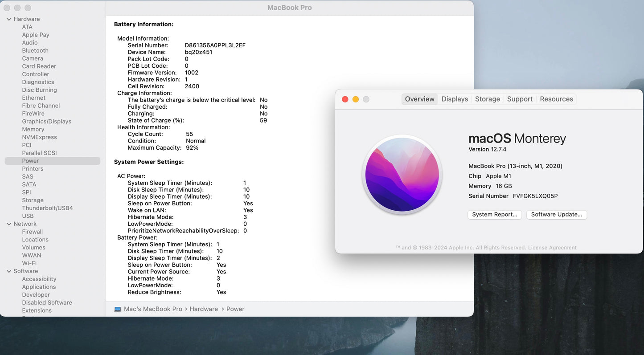Go to the Resources tab
644x355 pixels.
(556, 99)
